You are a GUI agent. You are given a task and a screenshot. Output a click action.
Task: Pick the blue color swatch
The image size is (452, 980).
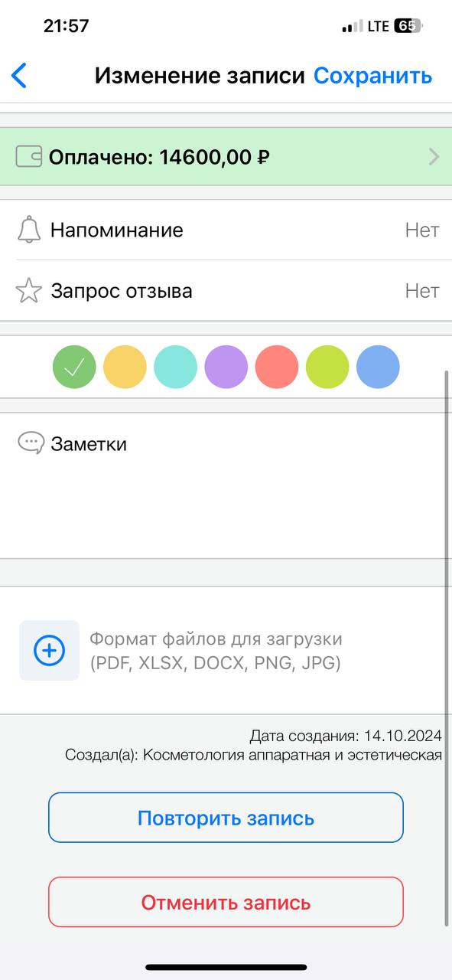378,367
